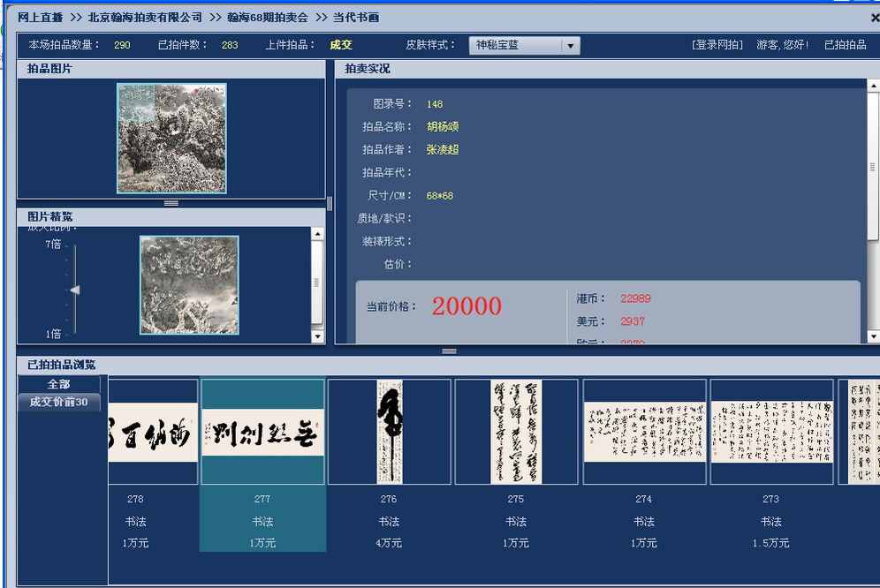Click the 游客,您好! greeting text
Viewport: 880px width, 588px height.
[x=782, y=45]
